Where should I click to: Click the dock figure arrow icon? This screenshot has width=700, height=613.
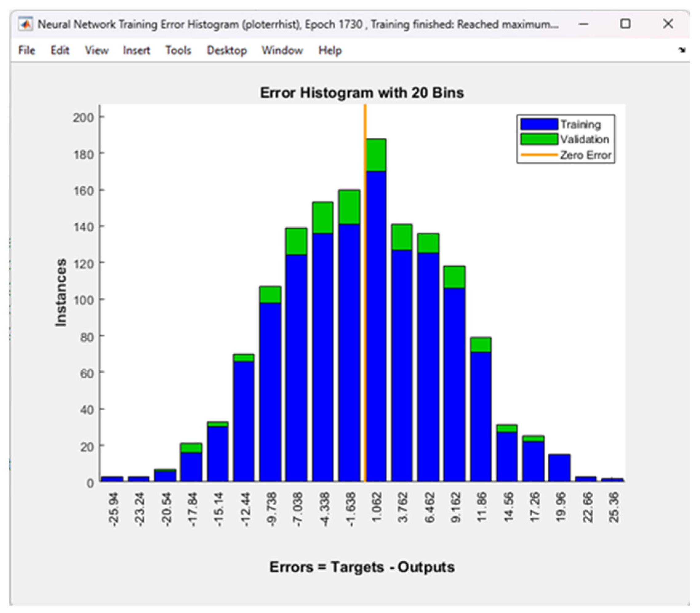click(682, 50)
